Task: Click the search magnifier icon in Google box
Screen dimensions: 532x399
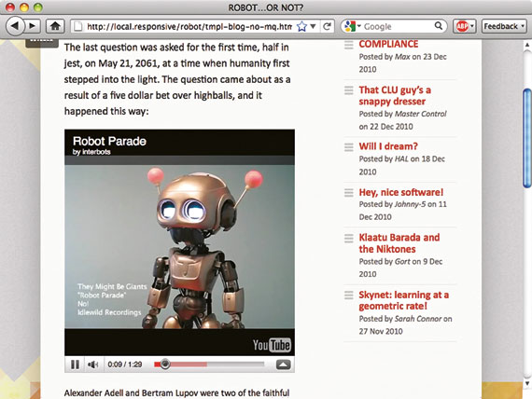Action: (439, 26)
